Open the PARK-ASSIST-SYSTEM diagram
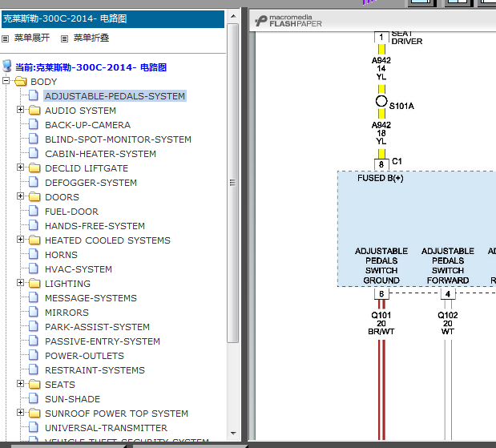The width and height of the screenshot is (496, 448). tap(97, 327)
